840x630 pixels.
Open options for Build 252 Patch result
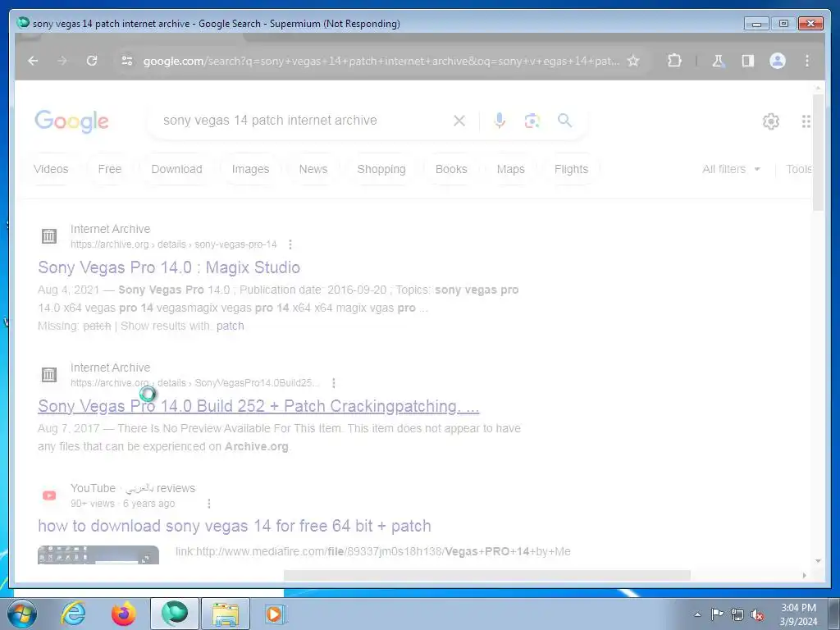333,383
